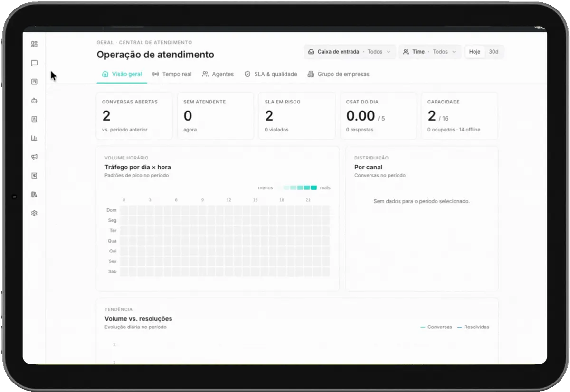
Task: Open the contacts book sidebar icon
Action: [34, 119]
